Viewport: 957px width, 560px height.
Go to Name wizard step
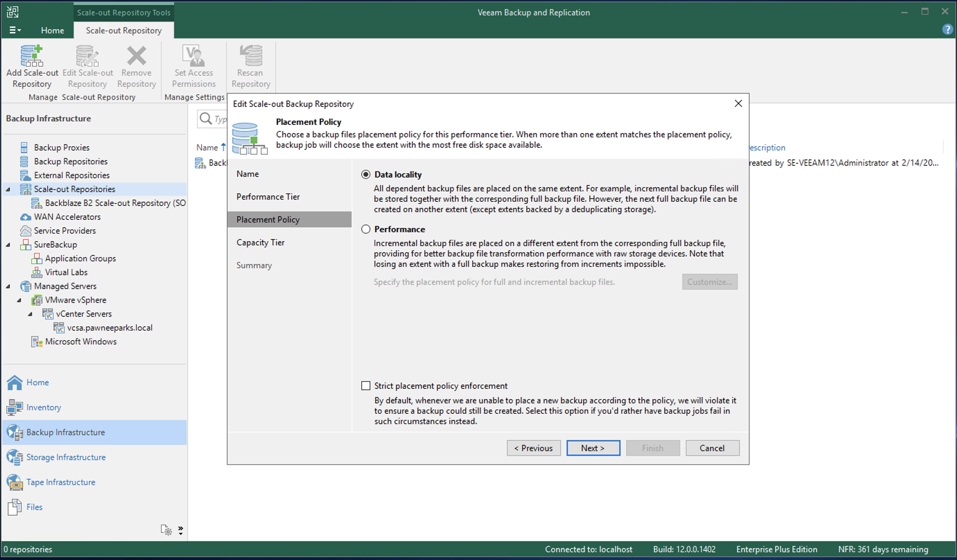point(248,174)
